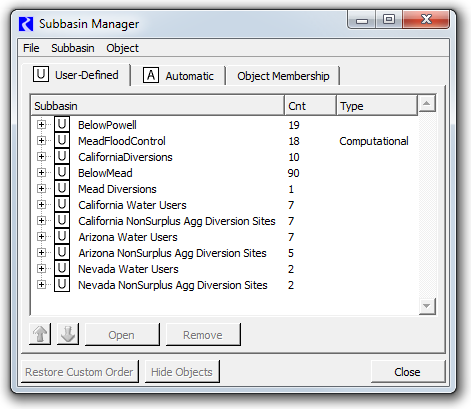Screen dimensions: 471x409
Task: Click the move-down arrow icon button
Action: point(68,334)
